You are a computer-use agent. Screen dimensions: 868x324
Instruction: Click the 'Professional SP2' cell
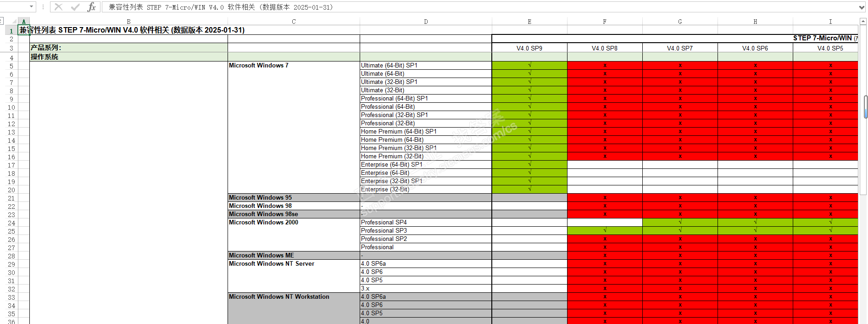coord(426,239)
